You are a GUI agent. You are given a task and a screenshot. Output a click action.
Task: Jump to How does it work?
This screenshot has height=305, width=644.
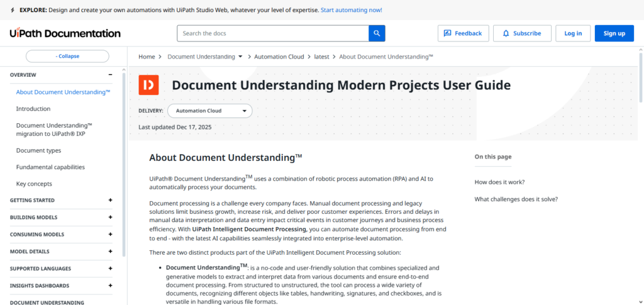coord(499,182)
